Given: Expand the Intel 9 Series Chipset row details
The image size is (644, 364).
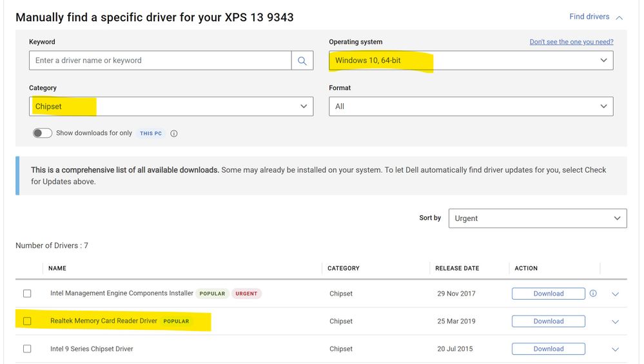Looking at the screenshot, I should tap(615, 349).
